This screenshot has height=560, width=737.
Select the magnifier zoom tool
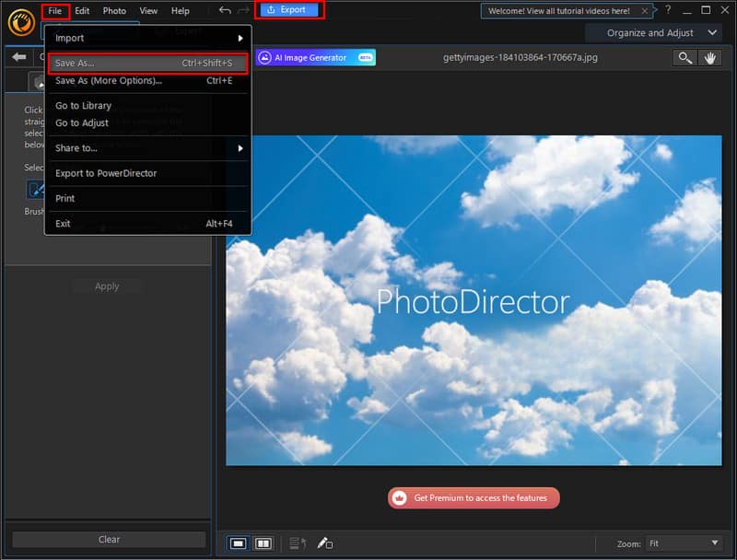[x=684, y=58]
